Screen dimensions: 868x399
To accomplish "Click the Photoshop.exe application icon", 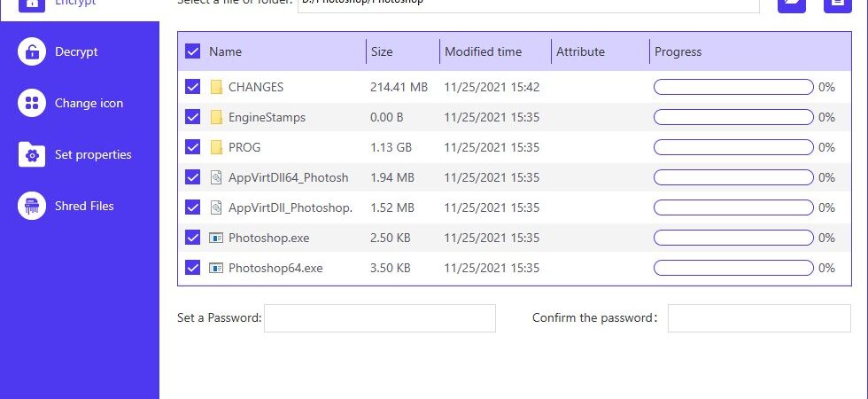I will coord(216,238).
